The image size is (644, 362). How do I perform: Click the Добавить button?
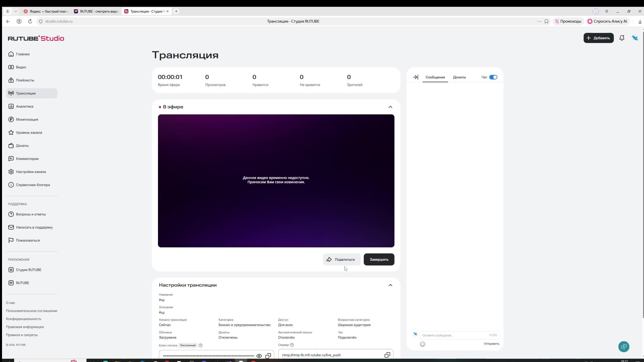coord(598,38)
